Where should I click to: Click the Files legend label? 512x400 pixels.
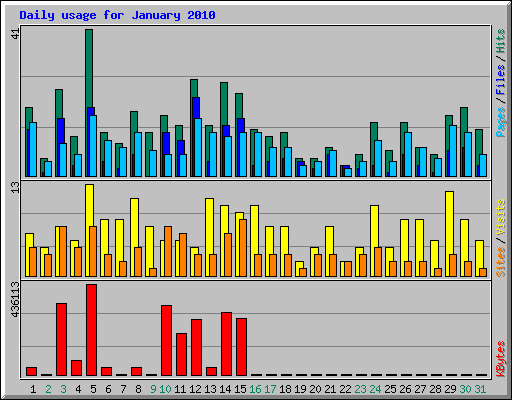pyautogui.click(x=500, y=79)
